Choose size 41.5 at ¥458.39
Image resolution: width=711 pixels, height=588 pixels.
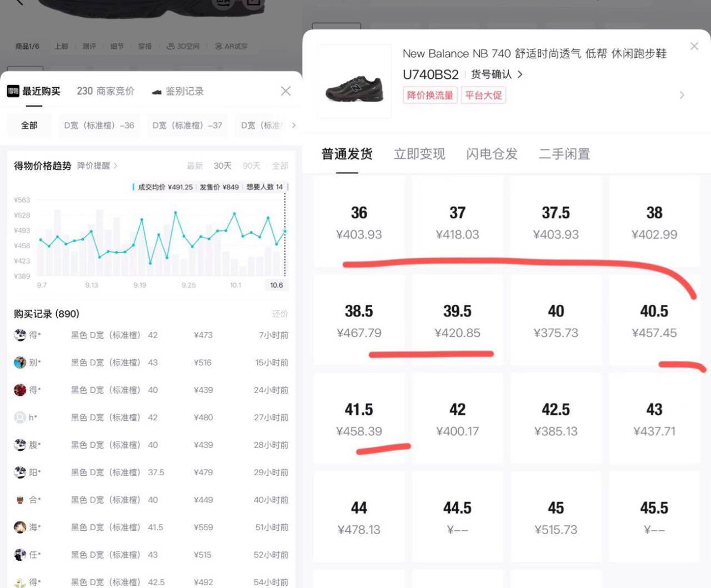click(x=359, y=419)
